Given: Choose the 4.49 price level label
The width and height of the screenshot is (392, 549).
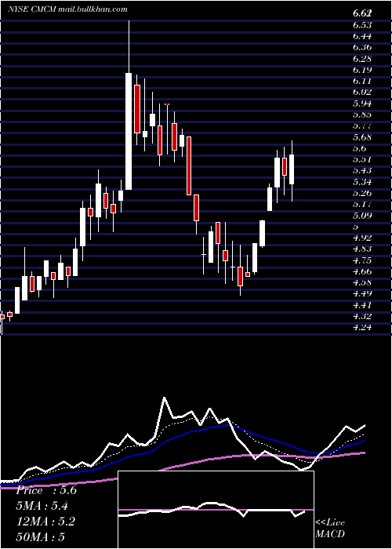Looking at the screenshot, I should 362,294.
